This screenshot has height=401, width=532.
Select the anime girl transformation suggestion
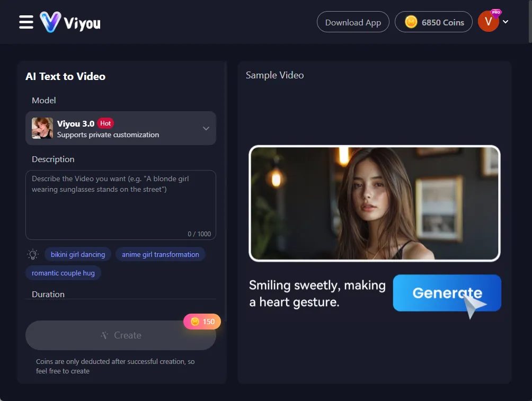[160, 254]
